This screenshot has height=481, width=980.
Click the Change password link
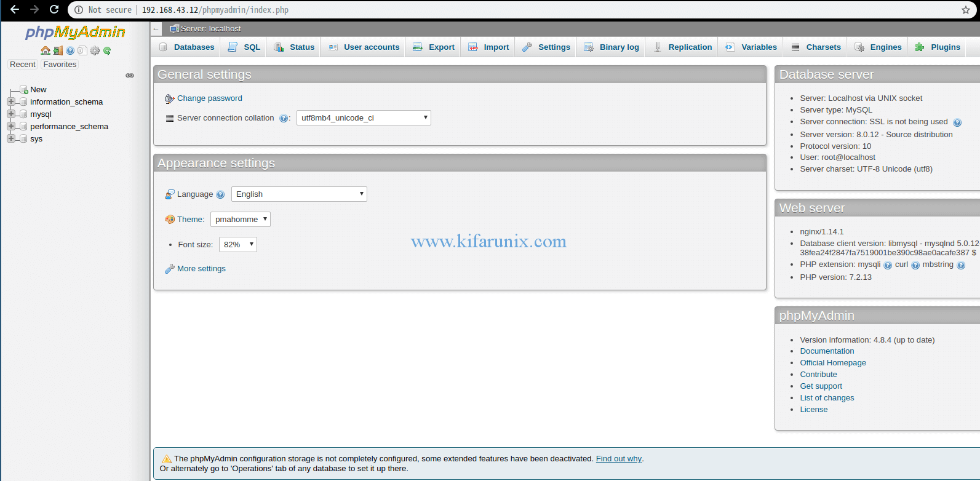click(x=210, y=98)
